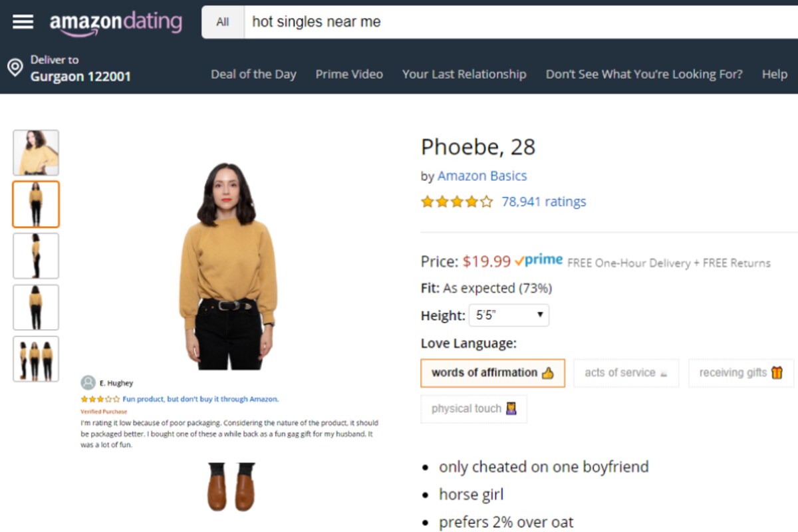798x532 pixels.
Task: Open the 78,941 ratings link
Action: [544, 201]
